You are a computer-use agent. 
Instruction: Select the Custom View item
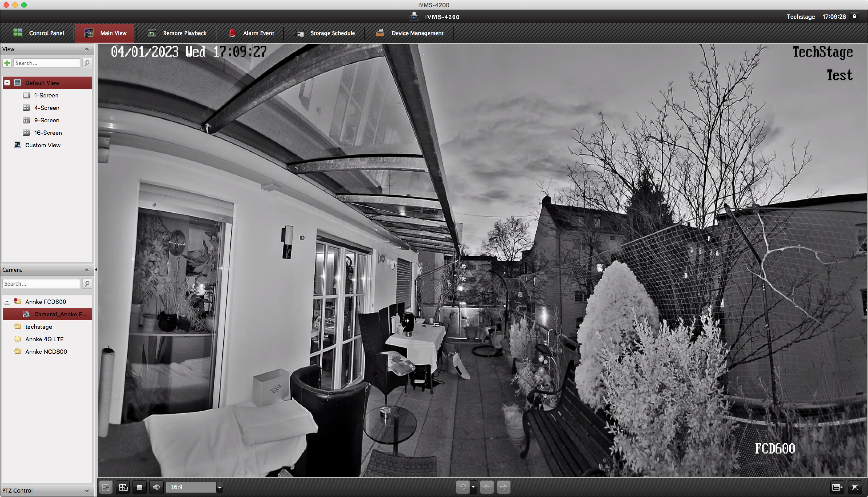click(43, 145)
